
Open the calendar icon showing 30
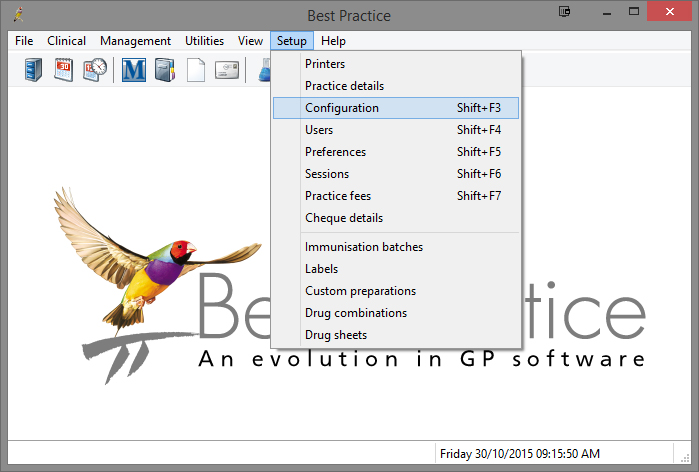click(63, 70)
